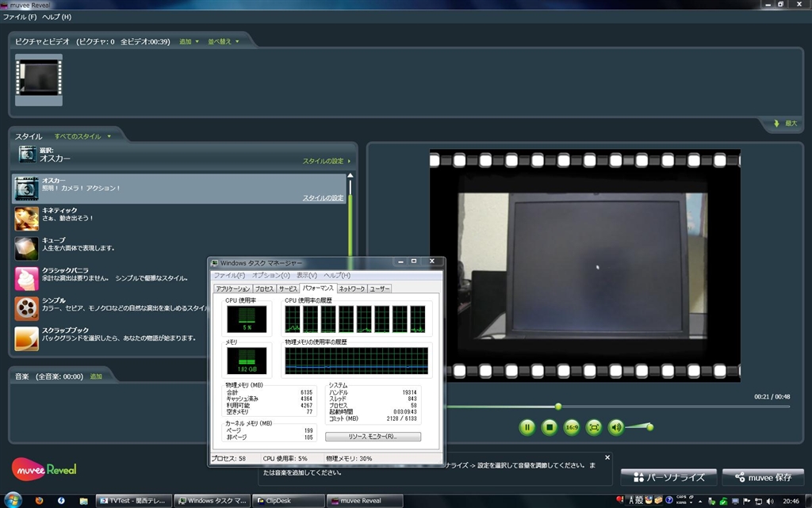Click the muvee Reveal taskbar button
The image size is (812, 508).
coord(365,501)
